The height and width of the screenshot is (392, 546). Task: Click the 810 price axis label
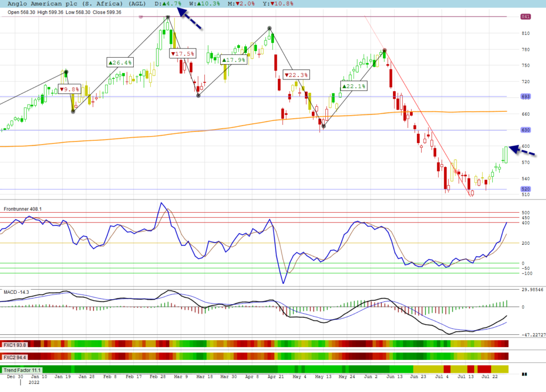525,34
